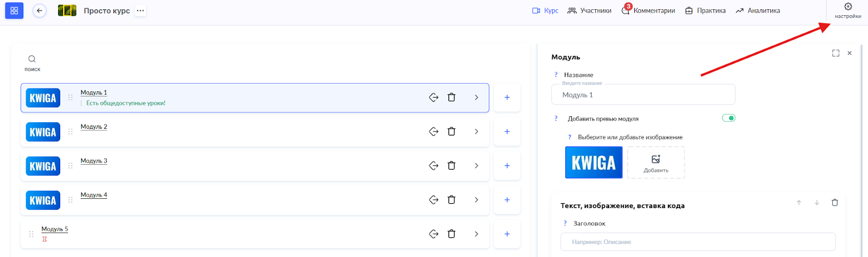This screenshot has width=868, height=257.
Task: Open the settings gear (настройки)
Action: pyautogui.click(x=847, y=10)
